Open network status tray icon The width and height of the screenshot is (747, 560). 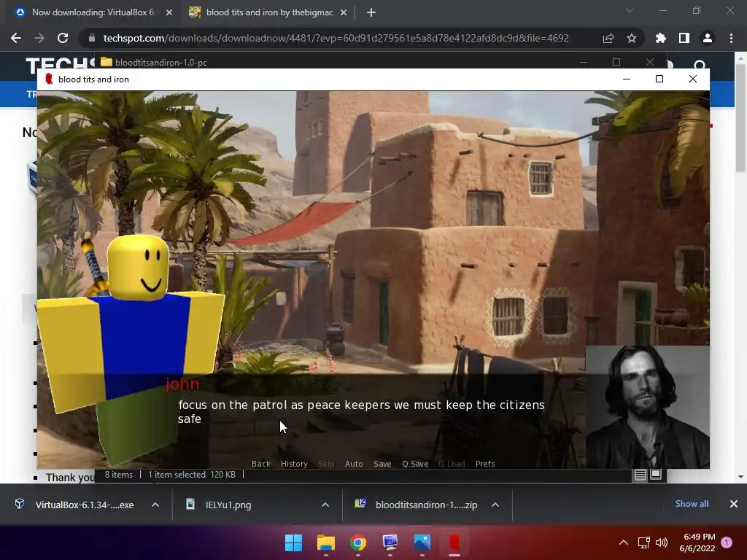(644, 542)
